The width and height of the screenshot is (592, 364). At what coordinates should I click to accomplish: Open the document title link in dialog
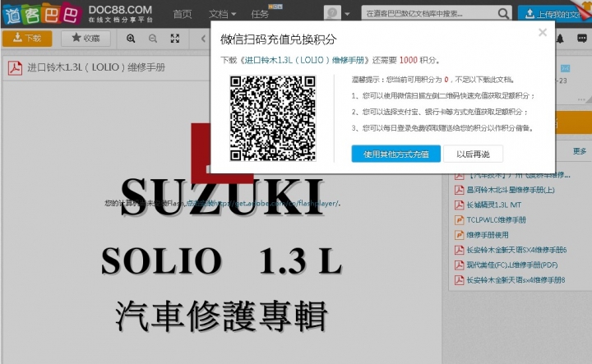click(305, 60)
